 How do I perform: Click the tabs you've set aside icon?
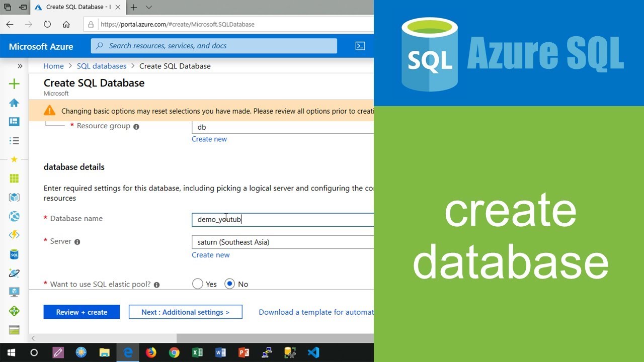coord(8,7)
